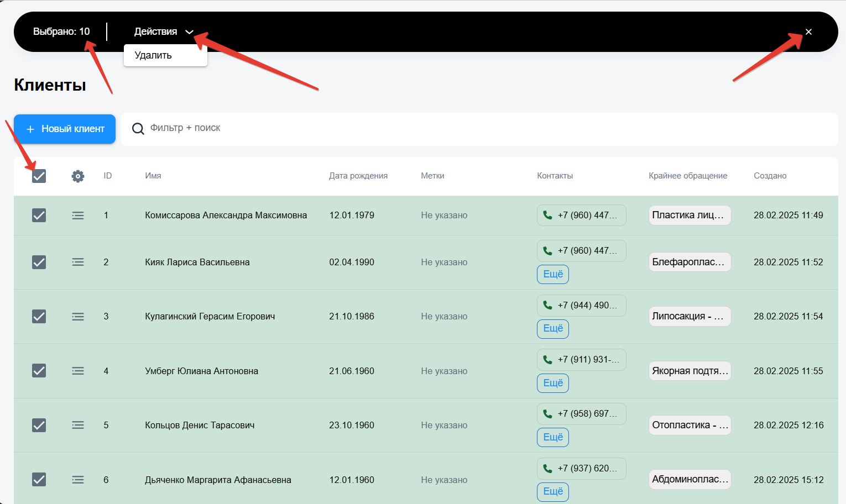Collapse the Действия dropdown

coord(164,32)
